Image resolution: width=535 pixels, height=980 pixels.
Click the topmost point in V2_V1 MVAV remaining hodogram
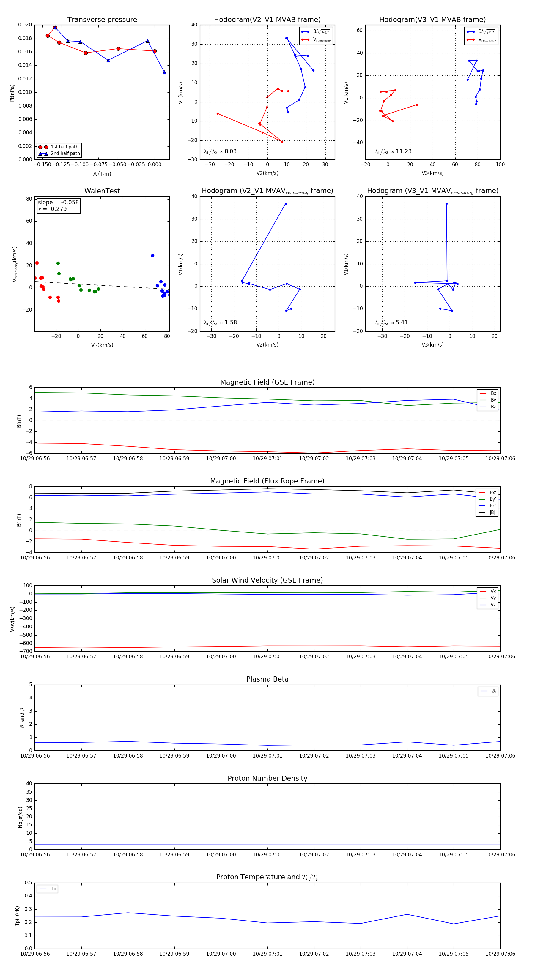(x=286, y=204)
